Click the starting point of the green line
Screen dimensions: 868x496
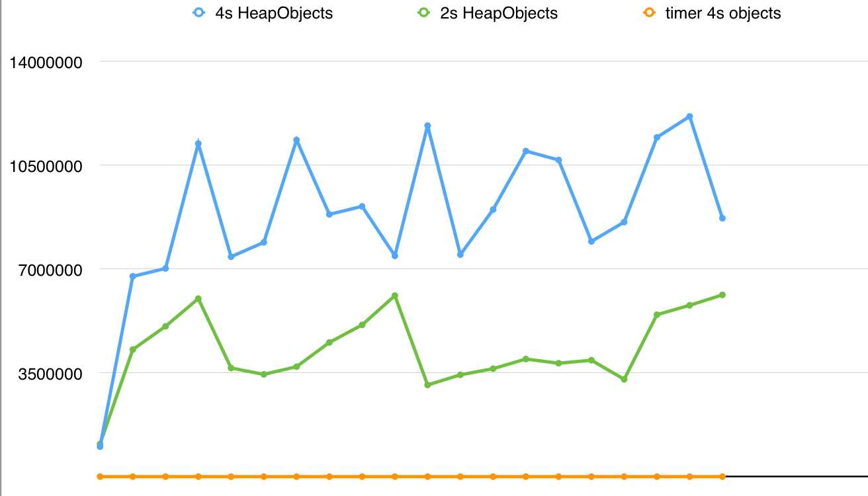pyautogui.click(x=100, y=444)
